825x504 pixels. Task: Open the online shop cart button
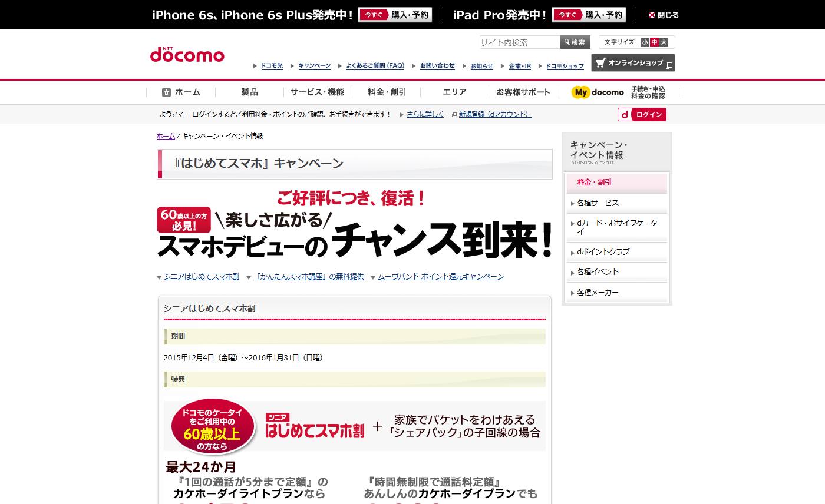click(x=633, y=62)
